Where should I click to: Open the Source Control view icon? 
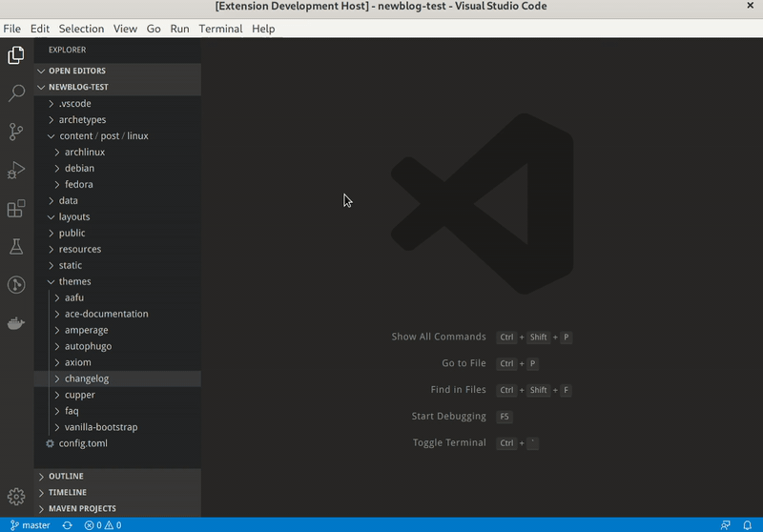16,132
